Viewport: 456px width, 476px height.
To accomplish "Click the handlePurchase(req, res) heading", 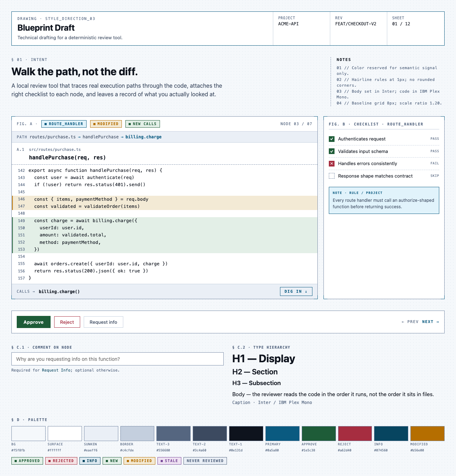I will point(67,158).
